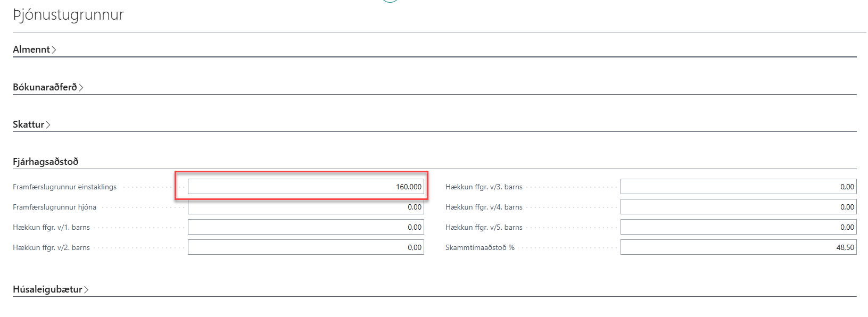This screenshot has width=868, height=317.
Task: Click the 'Hækkun ffgr. v/1. barns' label text
Action: (51, 227)
